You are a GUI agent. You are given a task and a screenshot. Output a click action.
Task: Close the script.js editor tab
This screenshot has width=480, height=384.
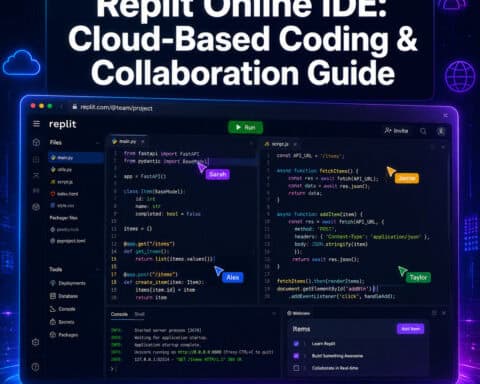click(x=295, y=144)
